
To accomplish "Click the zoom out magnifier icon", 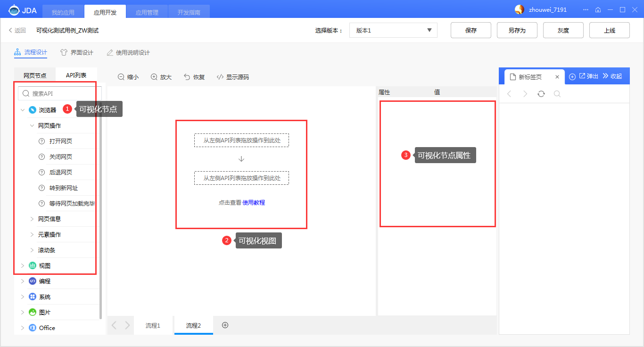I will (x=121, y=77).
